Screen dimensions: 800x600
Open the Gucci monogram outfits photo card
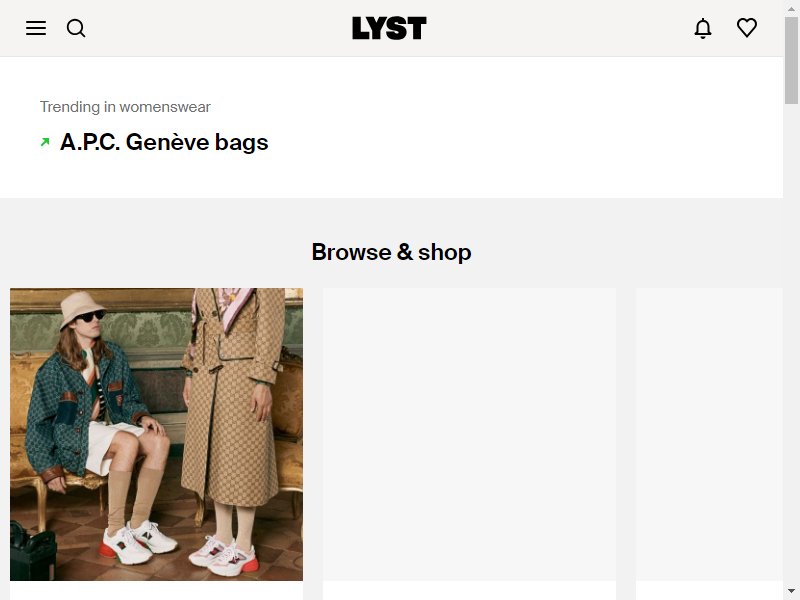tap(156, 434)
